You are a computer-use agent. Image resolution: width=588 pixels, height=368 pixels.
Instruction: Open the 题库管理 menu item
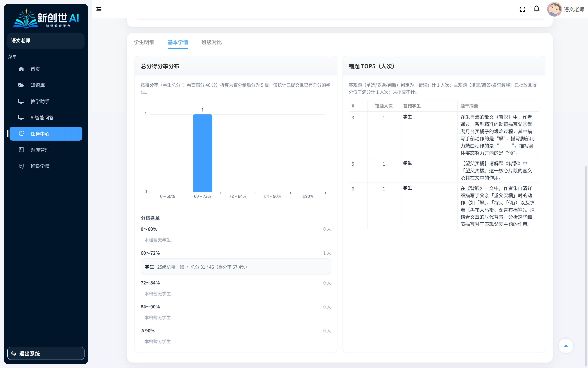click(x=46, y=150)
